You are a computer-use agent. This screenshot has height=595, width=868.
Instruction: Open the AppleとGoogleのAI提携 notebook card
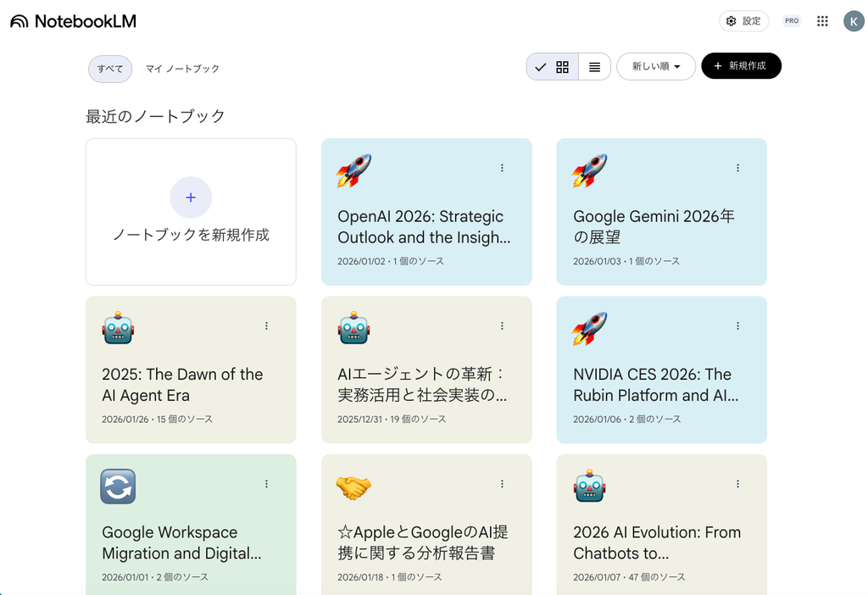426,534
